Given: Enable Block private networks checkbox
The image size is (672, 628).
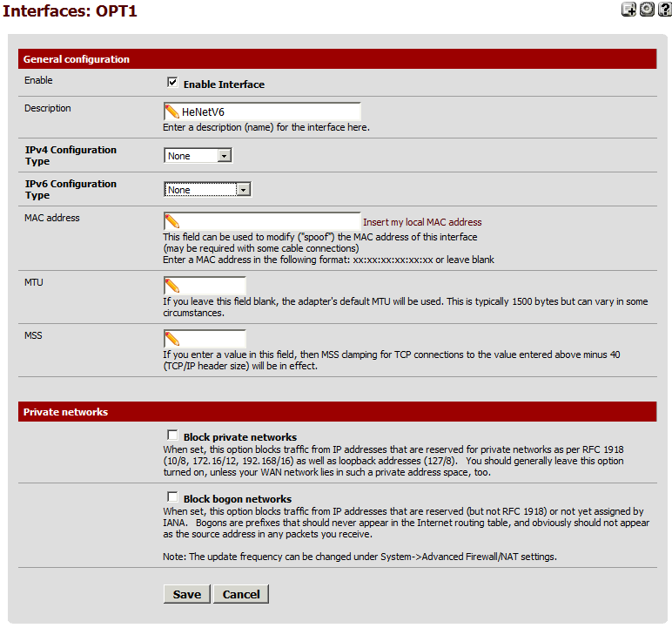Looking at the screenshot, I should pos(172,436).
